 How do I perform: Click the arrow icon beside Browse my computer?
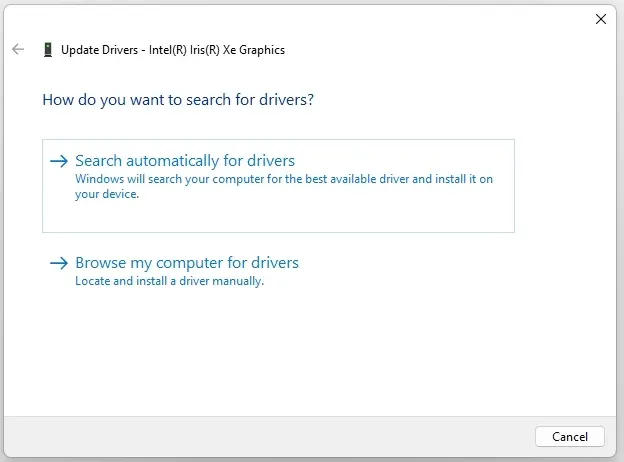coord(59,263)
